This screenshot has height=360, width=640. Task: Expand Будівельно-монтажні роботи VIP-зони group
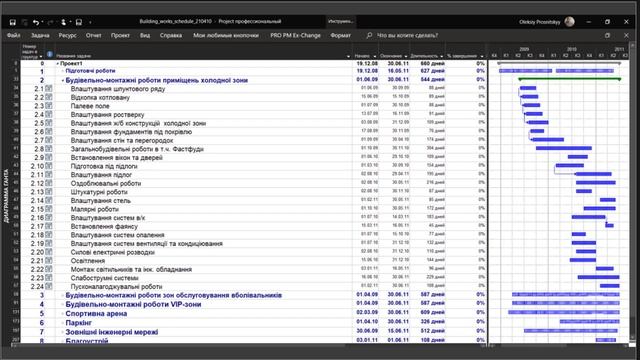(63, 304)
